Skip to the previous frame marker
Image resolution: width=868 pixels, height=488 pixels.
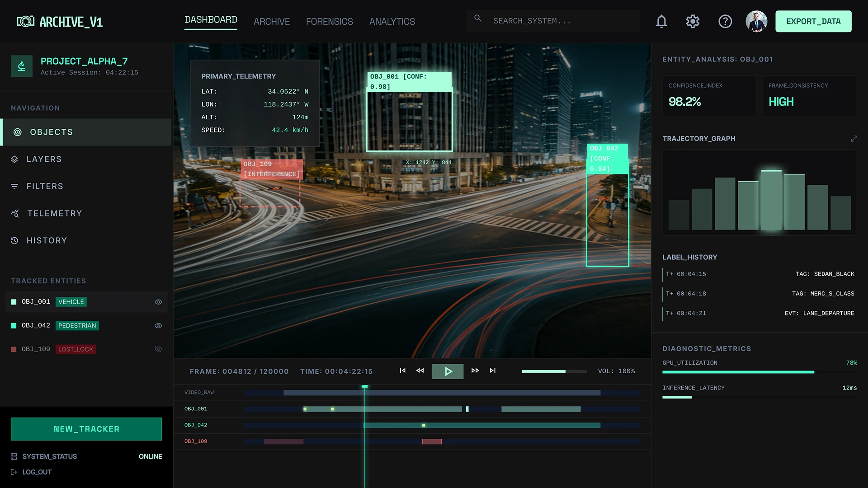402,371
